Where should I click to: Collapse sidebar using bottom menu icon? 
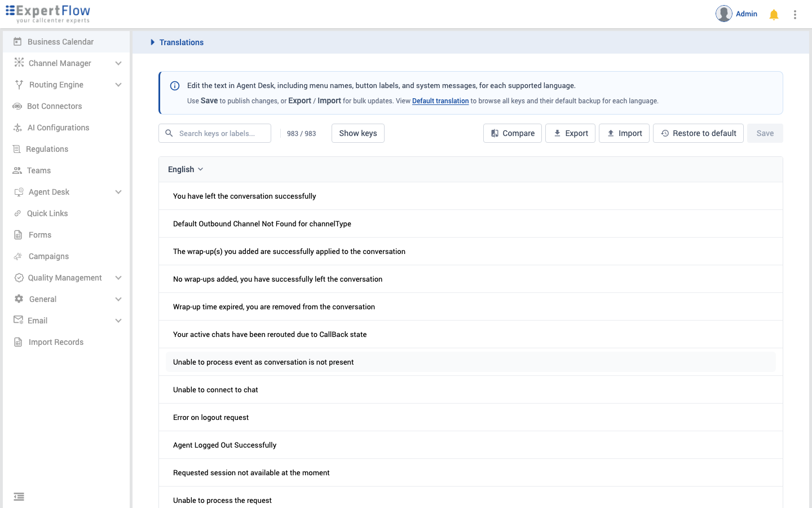(19, 497)
